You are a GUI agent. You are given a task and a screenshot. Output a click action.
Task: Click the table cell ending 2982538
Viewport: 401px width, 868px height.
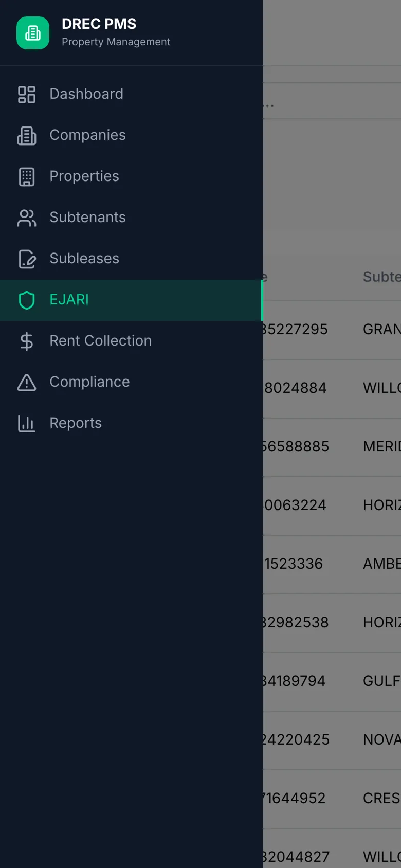tap(296, 623)
